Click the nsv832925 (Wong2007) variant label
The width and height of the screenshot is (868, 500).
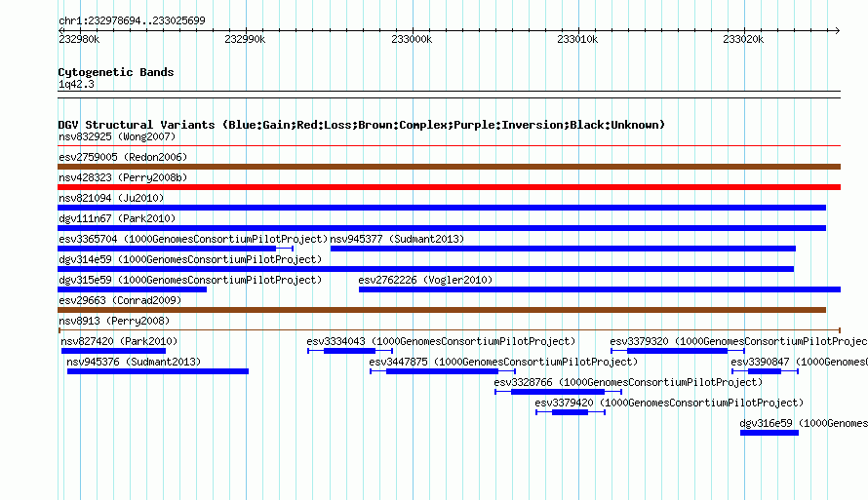pos(117,136)
